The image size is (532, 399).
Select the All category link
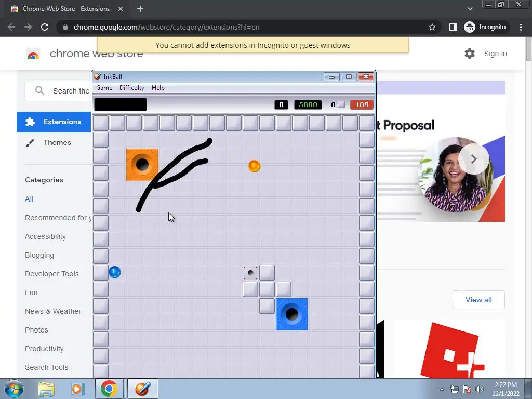[x=29, y=199]
